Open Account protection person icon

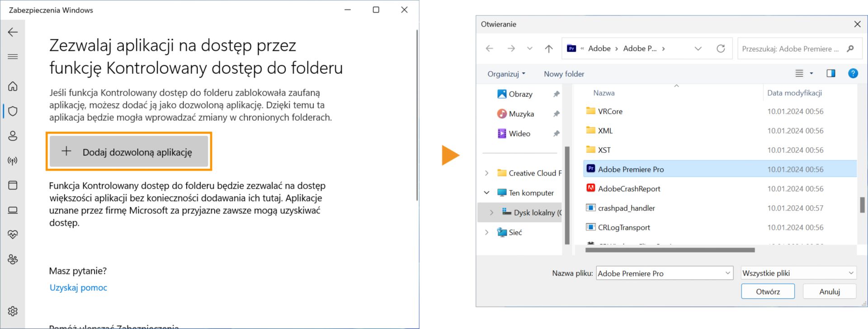pos(13,136)
